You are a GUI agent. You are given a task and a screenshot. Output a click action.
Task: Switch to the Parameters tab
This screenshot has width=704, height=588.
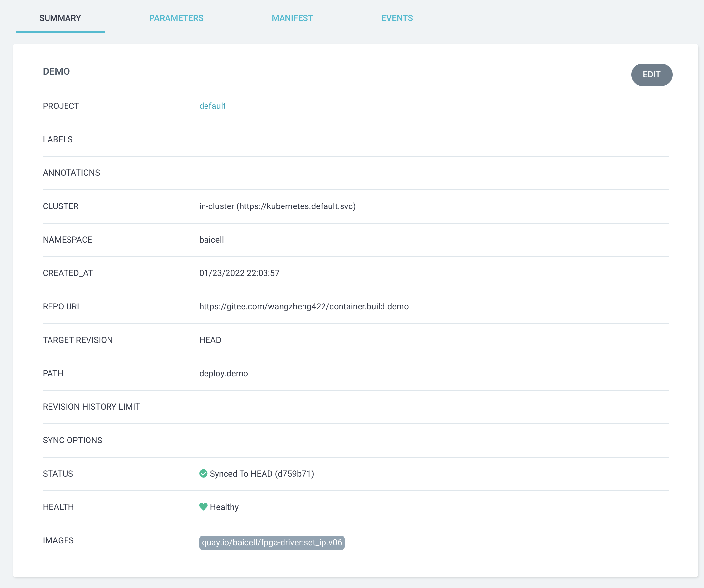[176, 18]
